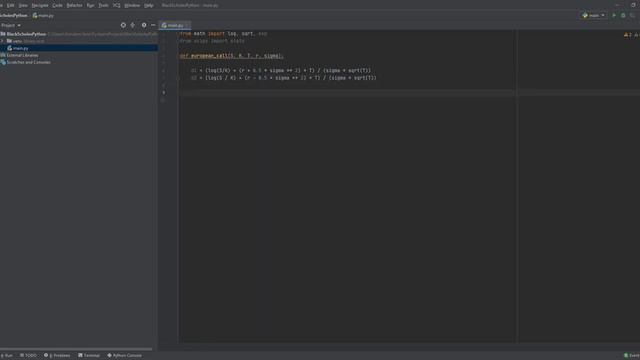Image resolution: width=640 pixels, height=360 pixels.
Task: Click the d2 formula code line
Action: (x=284, y=78)
